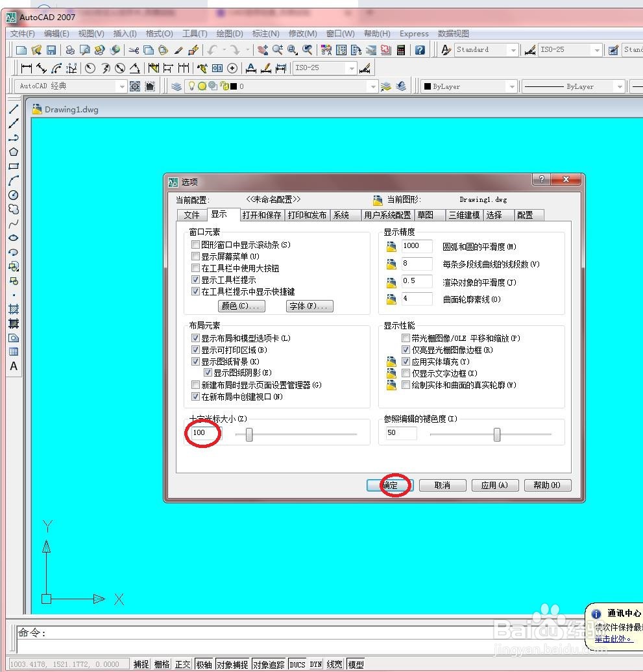Click the reference edit fading slider handle

pyautogui.click(x=497, y=434)
